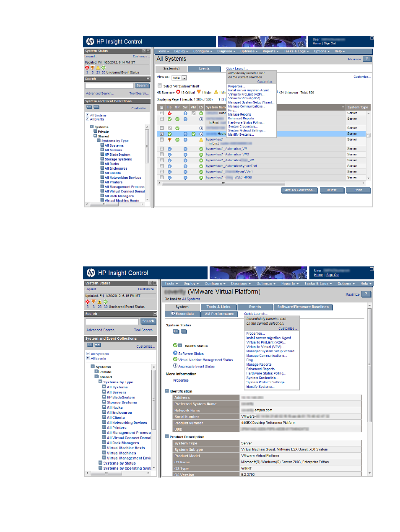Screen dimensions: 400x532
Task: Click Software Status icon on VMware page
Action: [x=175, y=353]
